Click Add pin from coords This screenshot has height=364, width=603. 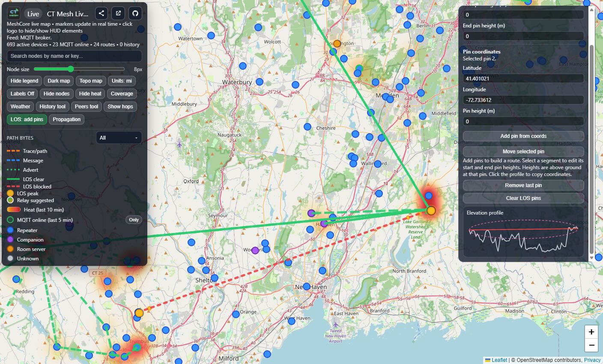click(x=523, y=136)
